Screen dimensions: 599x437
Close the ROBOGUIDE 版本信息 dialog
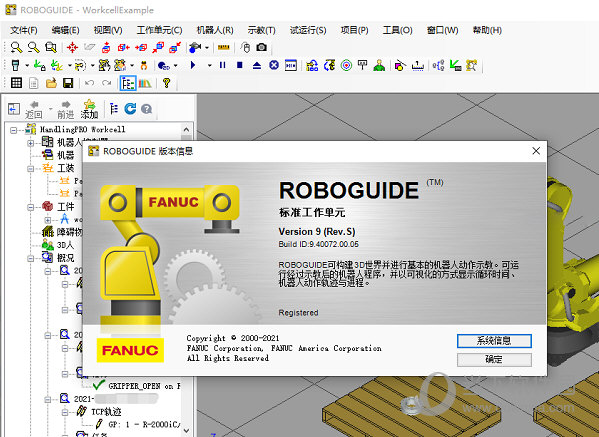[536, 151]
